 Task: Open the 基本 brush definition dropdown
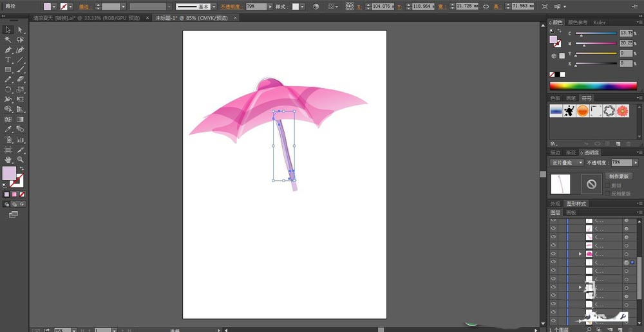coord(214,6)
